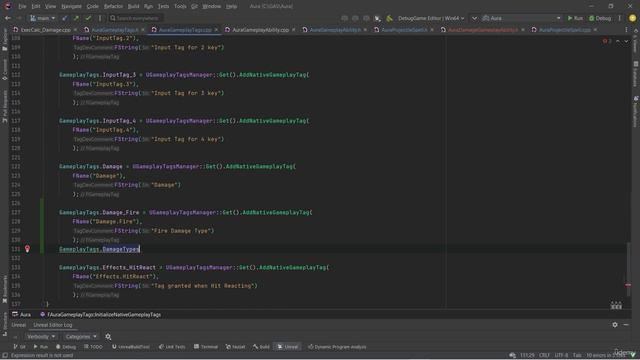Click the search icon beside Categories filter
Image resolution: width=640 pixels, height=360 pixels.
(108, 337)
